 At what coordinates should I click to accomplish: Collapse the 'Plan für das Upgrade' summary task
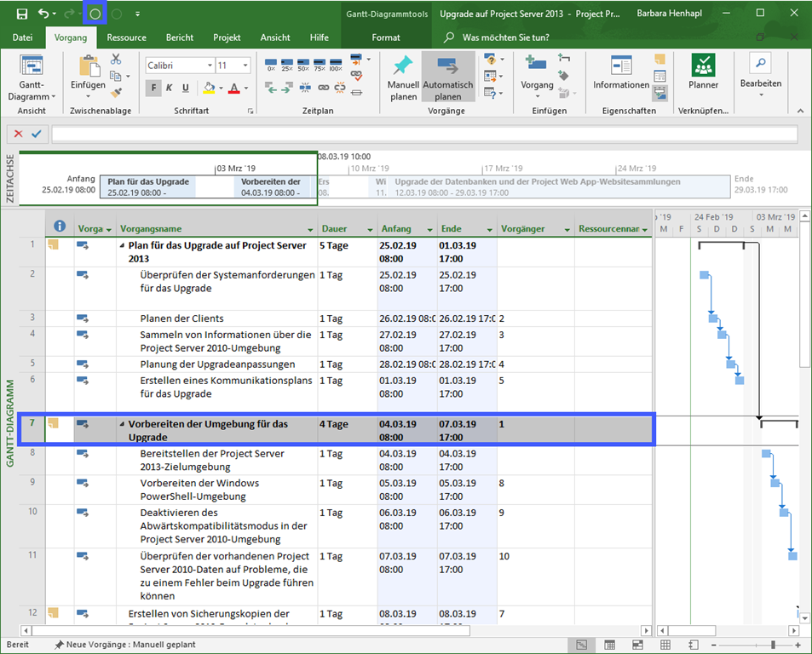click(x=122, y=246)
